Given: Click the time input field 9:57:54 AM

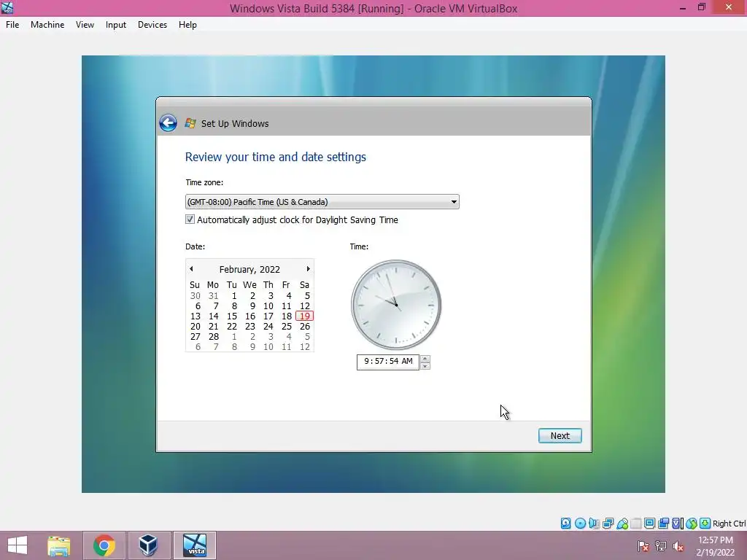Looking at the screenshot, I should [388, 362].
